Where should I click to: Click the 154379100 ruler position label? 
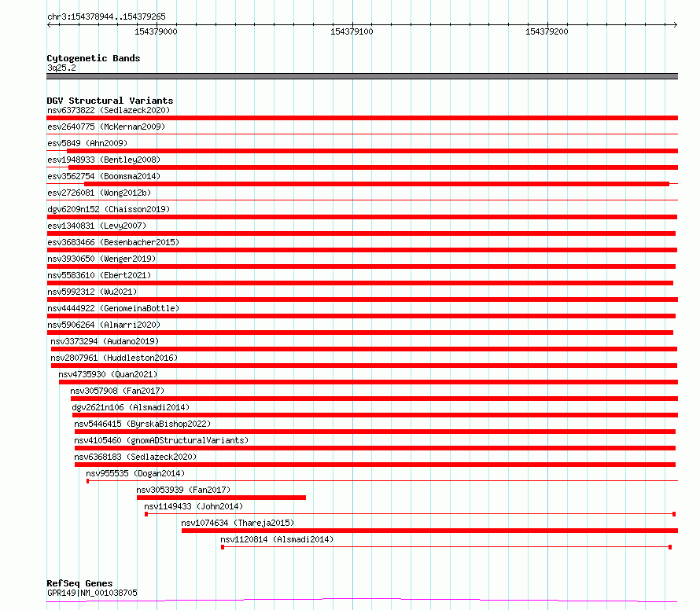coord(352,31)
